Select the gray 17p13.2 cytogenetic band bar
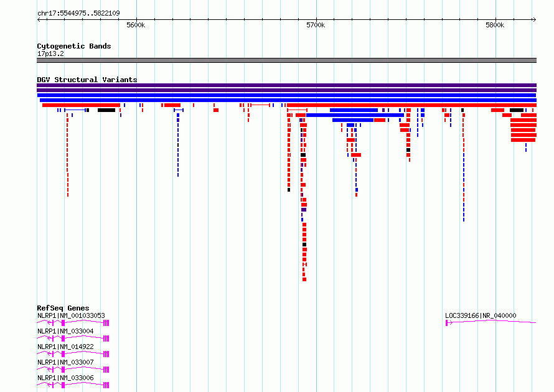The height and width of the screenshot is (392, 554). pyautogui.click(x=286, y=60)
